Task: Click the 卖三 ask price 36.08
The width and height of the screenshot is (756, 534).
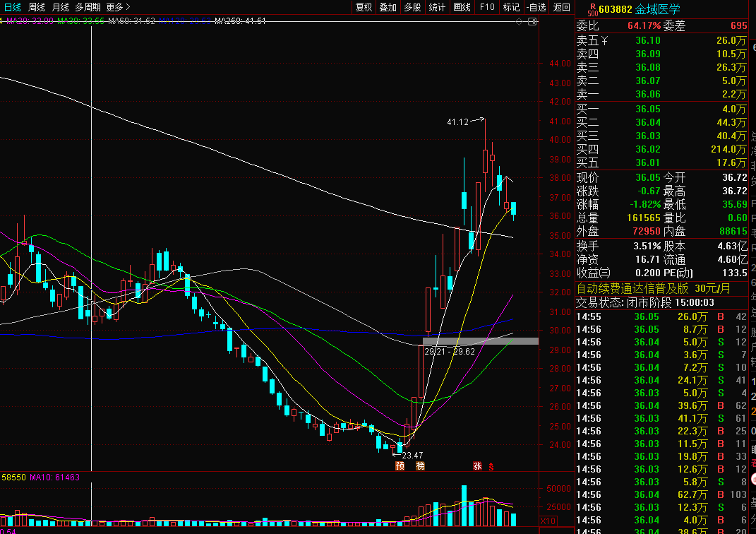Action: (647, 68)
